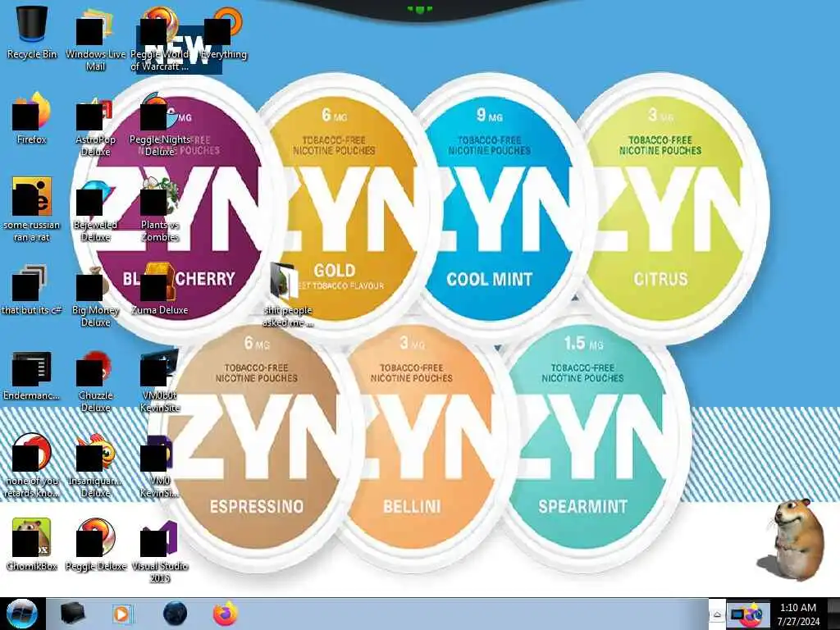Launch Chuzzle Deluxe

point(95,381)
